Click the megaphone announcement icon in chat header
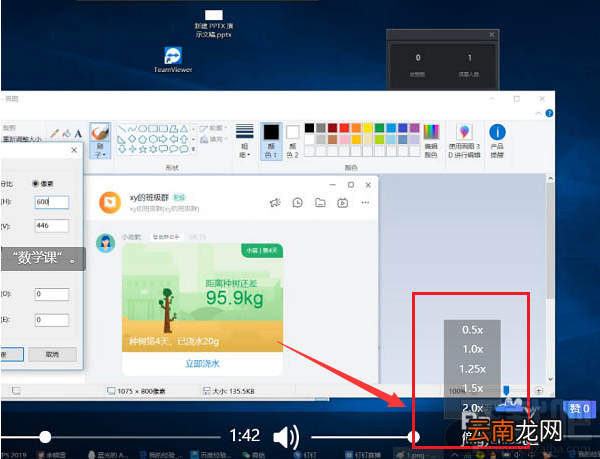Screen dimensions: 600x459 click(x=275, y=203)
